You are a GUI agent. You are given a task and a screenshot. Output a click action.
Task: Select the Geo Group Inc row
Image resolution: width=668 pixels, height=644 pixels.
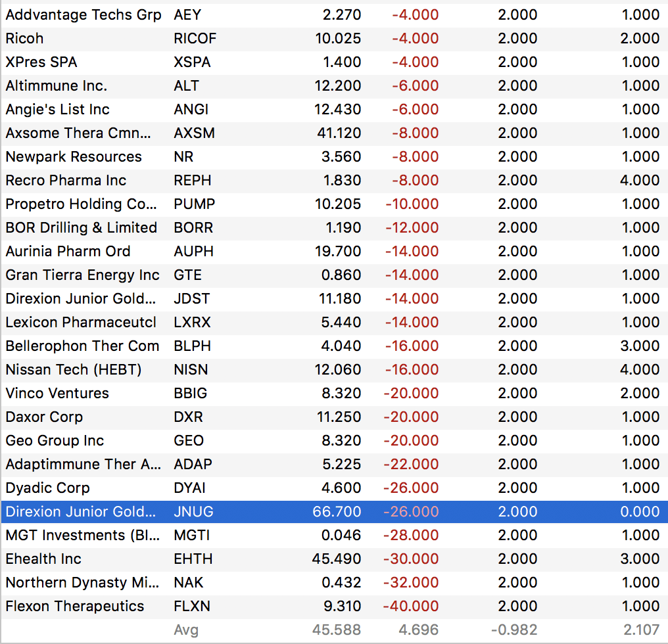point(335,440)
